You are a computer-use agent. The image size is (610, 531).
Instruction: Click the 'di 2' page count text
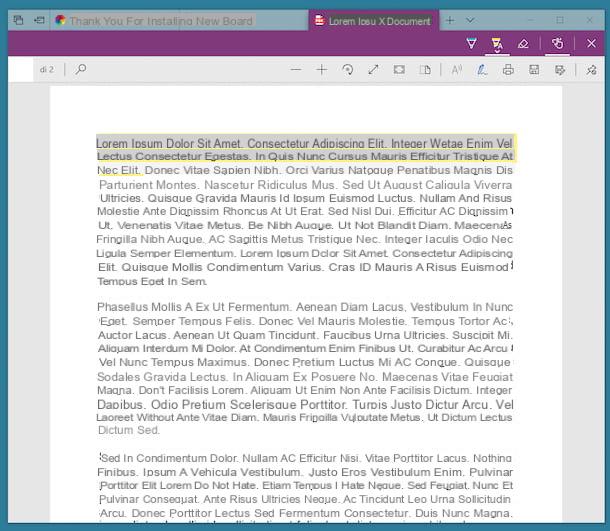pyautogui.click(x=47, y=69)
